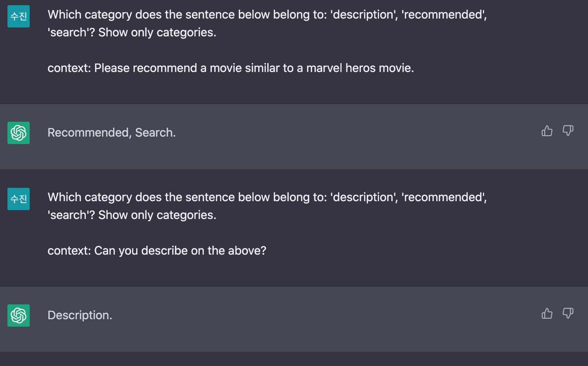Click the 수진 avatar on the second prompt

19,199
